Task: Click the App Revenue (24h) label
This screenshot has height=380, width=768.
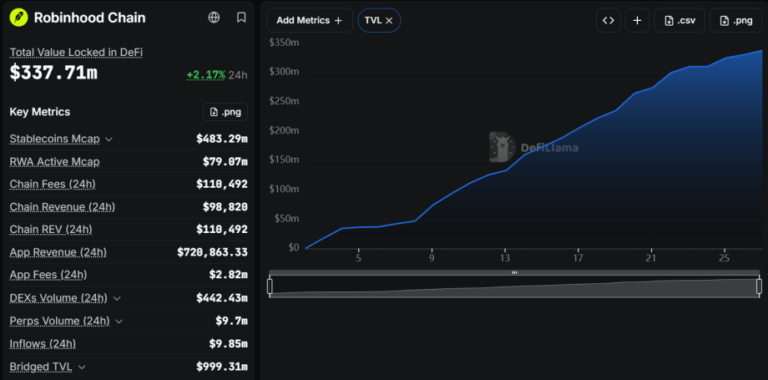Action: point(58,253)
